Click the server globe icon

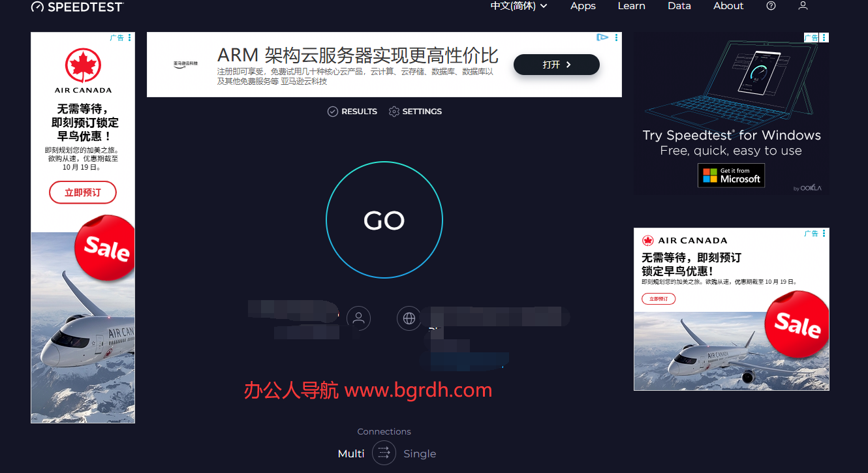click(x=409, y=318)
